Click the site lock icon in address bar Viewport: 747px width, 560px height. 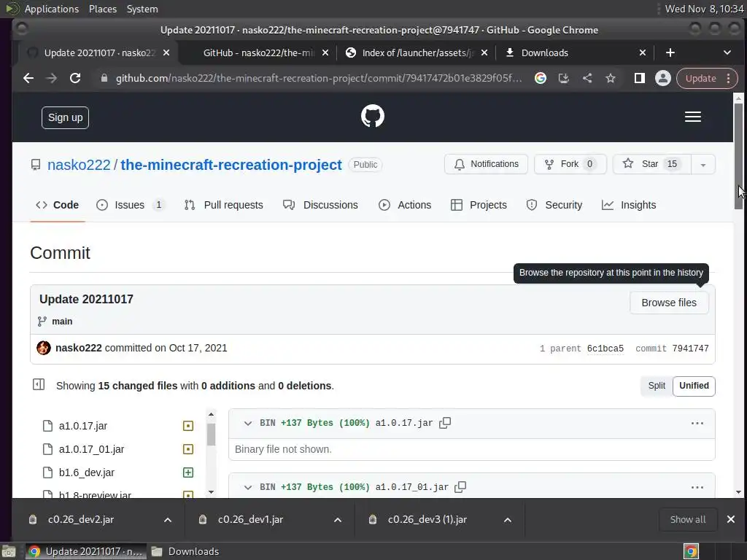[104, 78]
